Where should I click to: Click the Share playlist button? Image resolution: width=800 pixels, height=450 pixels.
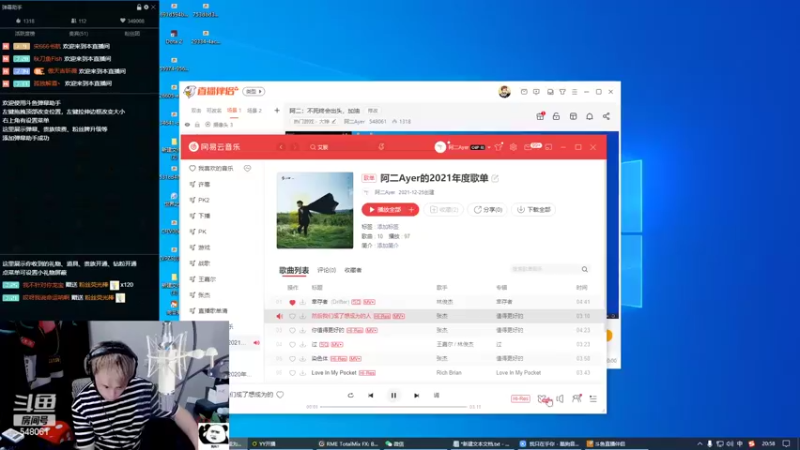tap(488, 210)
